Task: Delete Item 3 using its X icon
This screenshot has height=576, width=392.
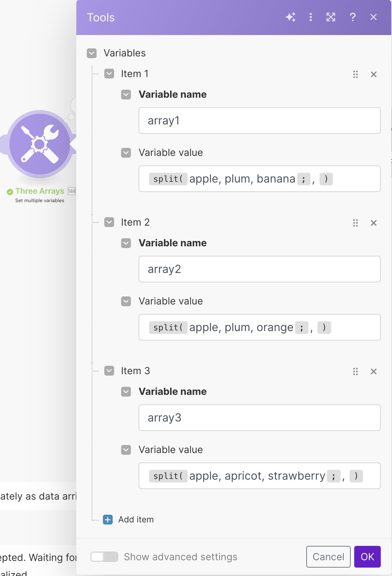Action: point(374,371)
